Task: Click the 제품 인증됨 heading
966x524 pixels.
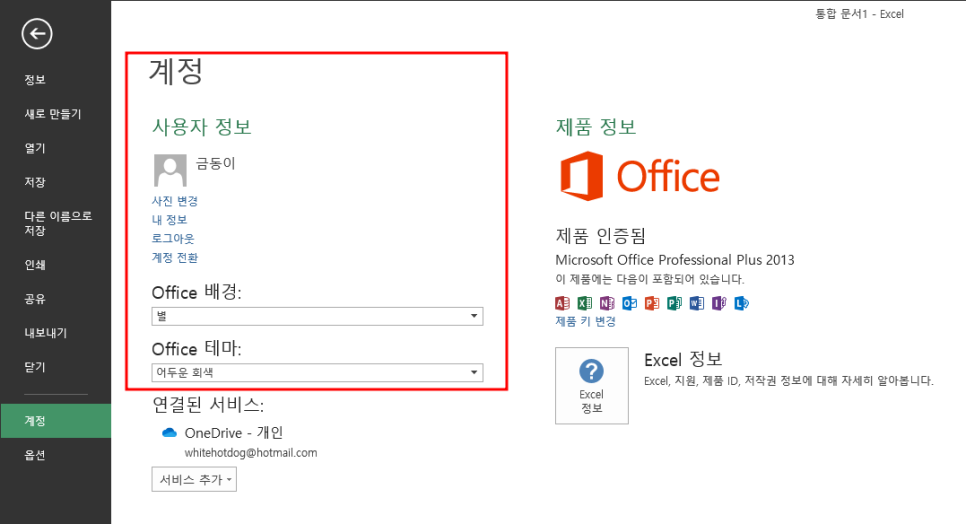Action: pyautogui.click(x=601, y=235)
